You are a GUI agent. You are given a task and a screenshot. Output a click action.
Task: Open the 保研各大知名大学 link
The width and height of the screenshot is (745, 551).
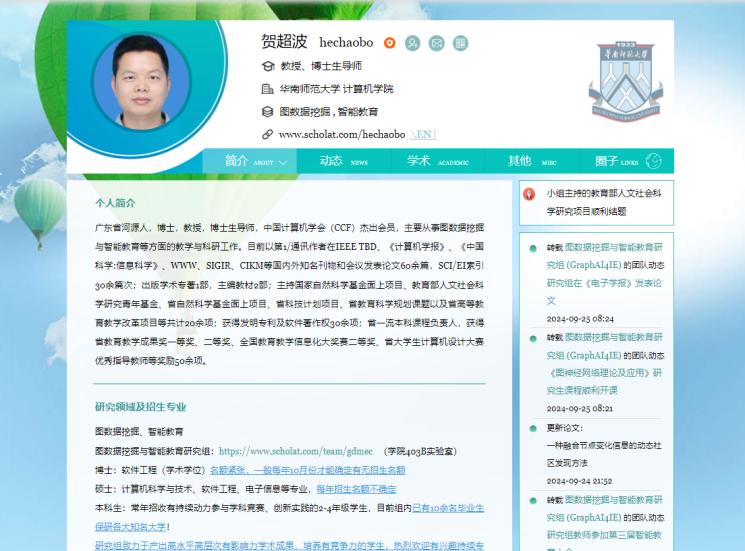coord(131,527)
